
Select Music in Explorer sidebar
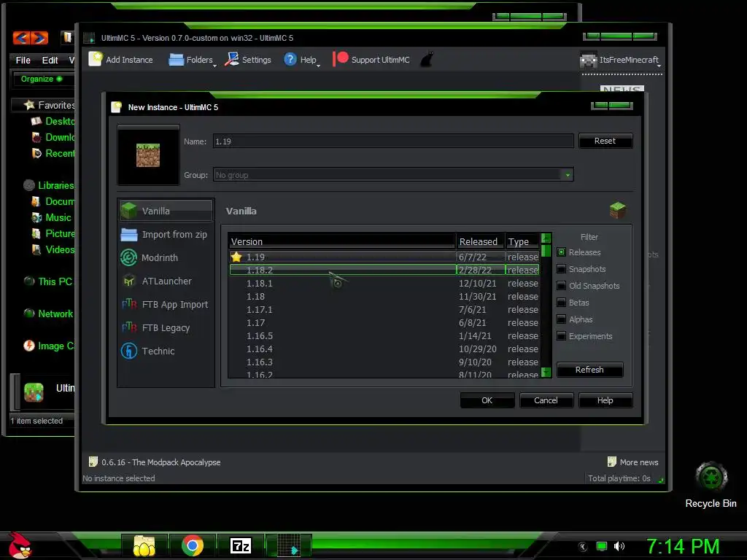[52, 217]
